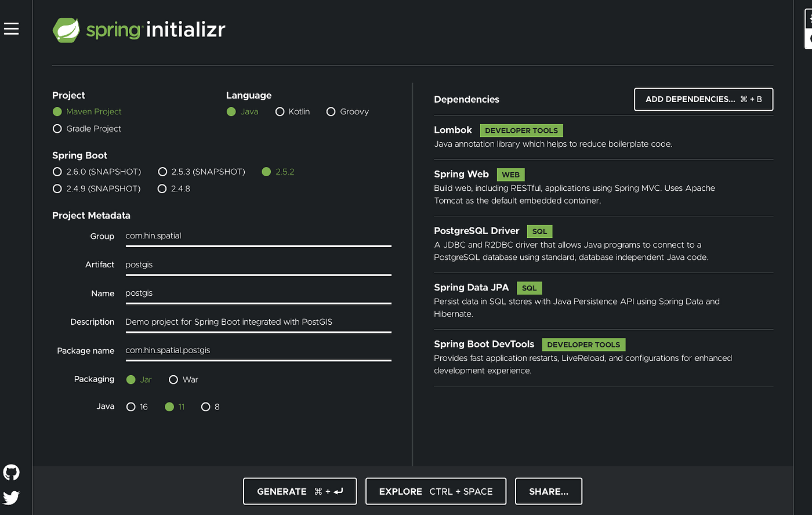The height and width of the screenshot is (515, 812).
Task: Pick Java version 11
Action: tap(175, 407)
